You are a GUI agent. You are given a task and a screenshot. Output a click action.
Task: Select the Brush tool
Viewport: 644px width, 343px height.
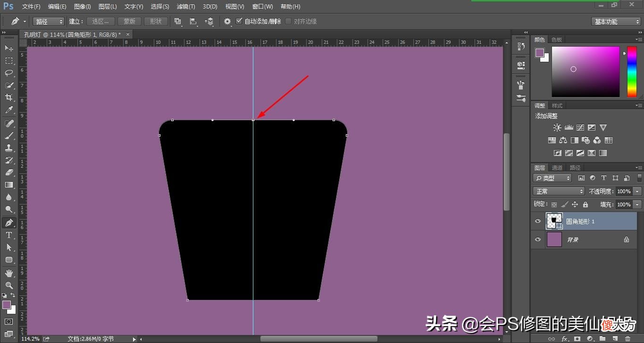[x=9, y=136]
